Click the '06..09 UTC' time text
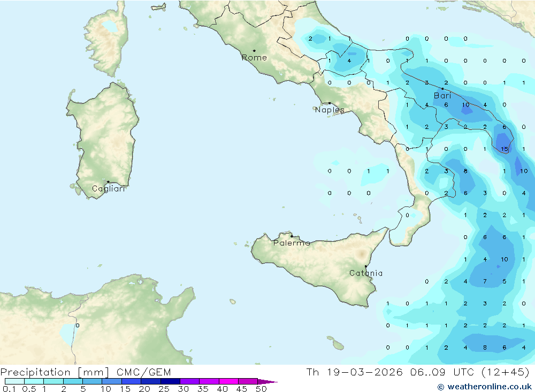 pos(442,372)
